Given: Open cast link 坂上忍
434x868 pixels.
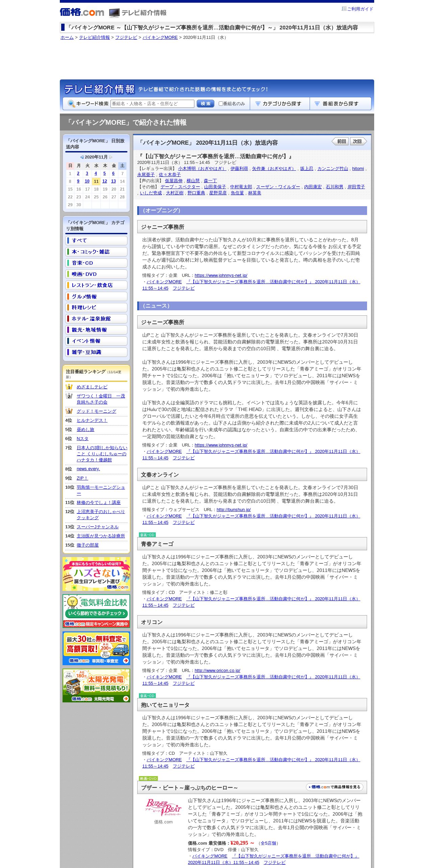Looking at the screenshot, I should tap(307, 169).
